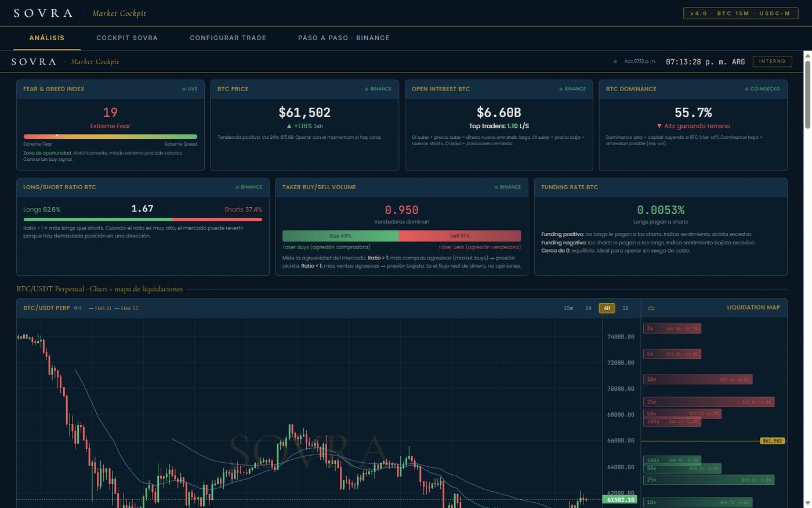Click the red down-triangle before Alts ganando terreno
This screenshot has height=508, width=812.
coord(659,126)
